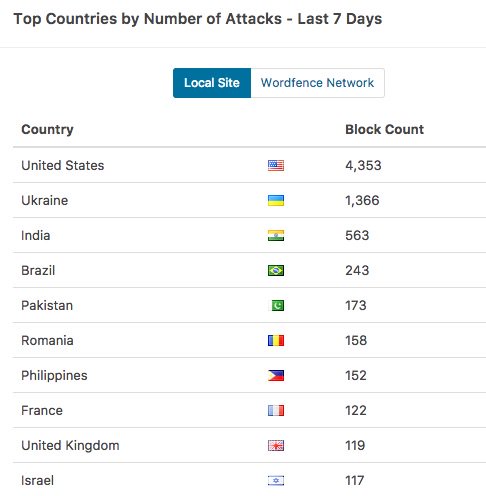Screen dimensions: 486x496
Task: Click the Top Countries by Number of Attacks title
Action: click(x=198, y=19)
